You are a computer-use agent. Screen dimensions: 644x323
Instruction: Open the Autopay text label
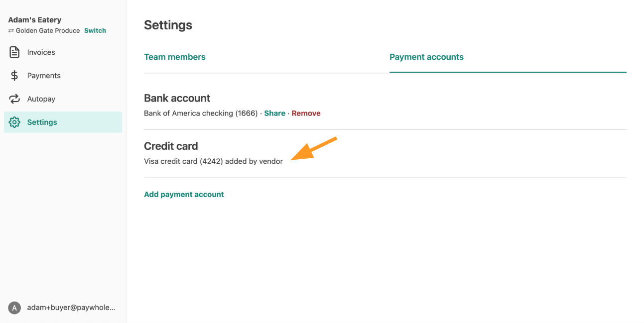[x=41, y=99]
